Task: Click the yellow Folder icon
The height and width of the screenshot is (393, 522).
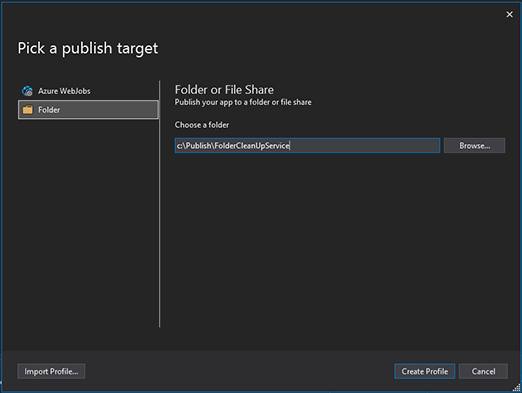Action: click(x=28, y=109)
